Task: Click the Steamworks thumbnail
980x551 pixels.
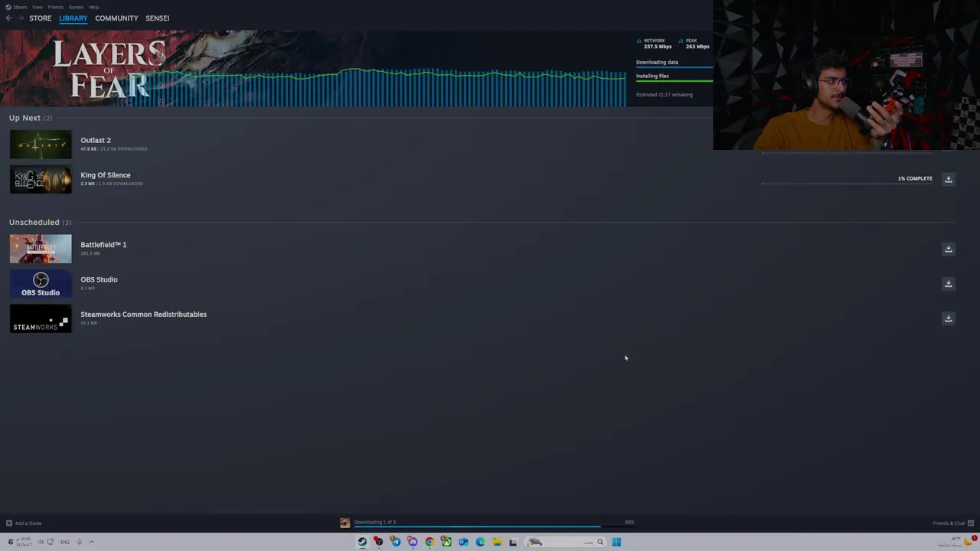Action: [x=41, y=319]
